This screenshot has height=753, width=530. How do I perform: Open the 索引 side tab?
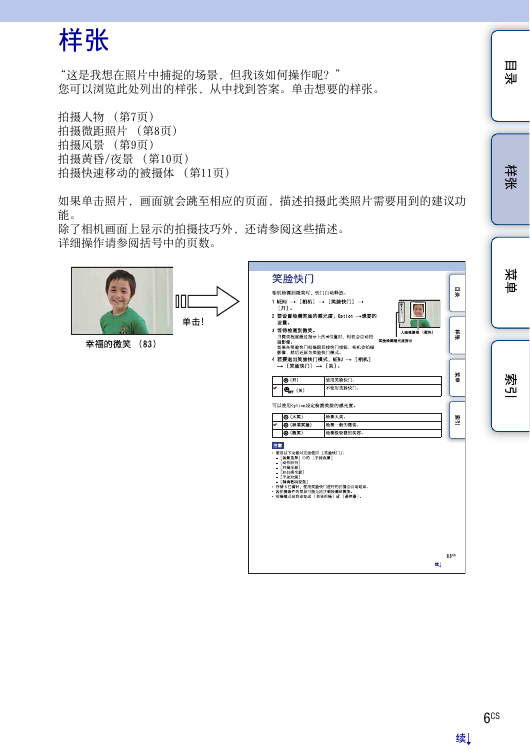click(510, 386)
